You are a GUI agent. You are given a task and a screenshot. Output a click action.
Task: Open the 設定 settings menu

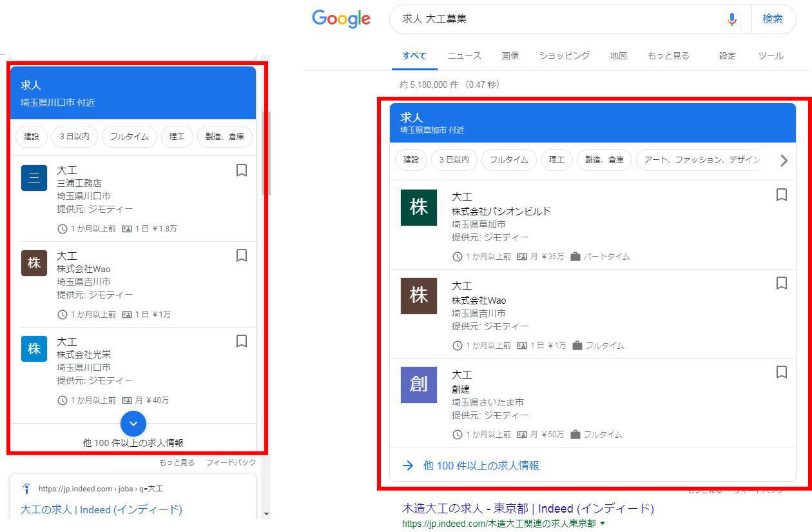pos(728,56)
